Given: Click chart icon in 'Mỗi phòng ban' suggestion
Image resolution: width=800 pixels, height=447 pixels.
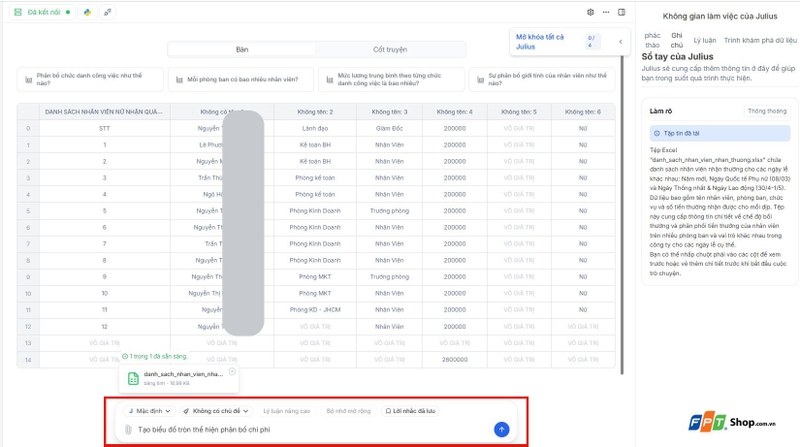Looking at the screenshot, I should (179, 80).
